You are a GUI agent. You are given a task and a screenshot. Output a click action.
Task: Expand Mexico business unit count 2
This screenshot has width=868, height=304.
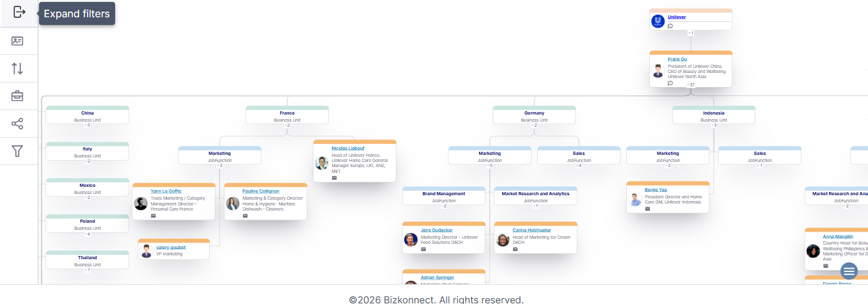pyautogui.click(x=88, y=197)
